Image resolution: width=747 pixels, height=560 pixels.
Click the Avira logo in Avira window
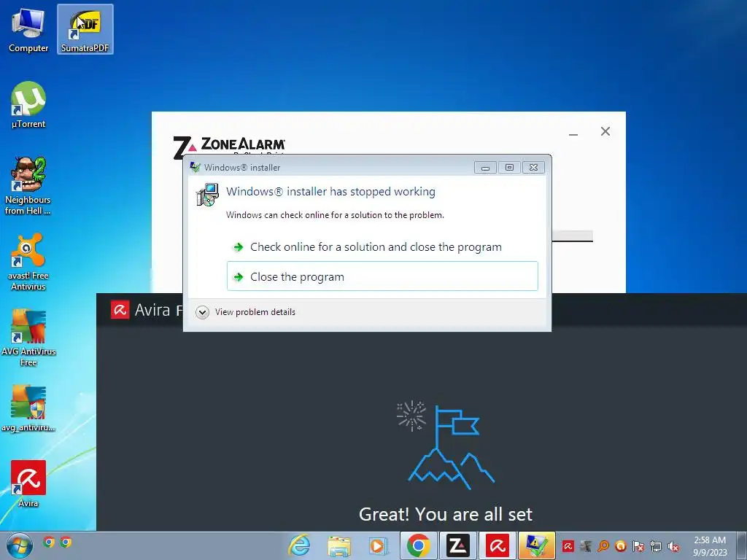(x=120, y=310)
